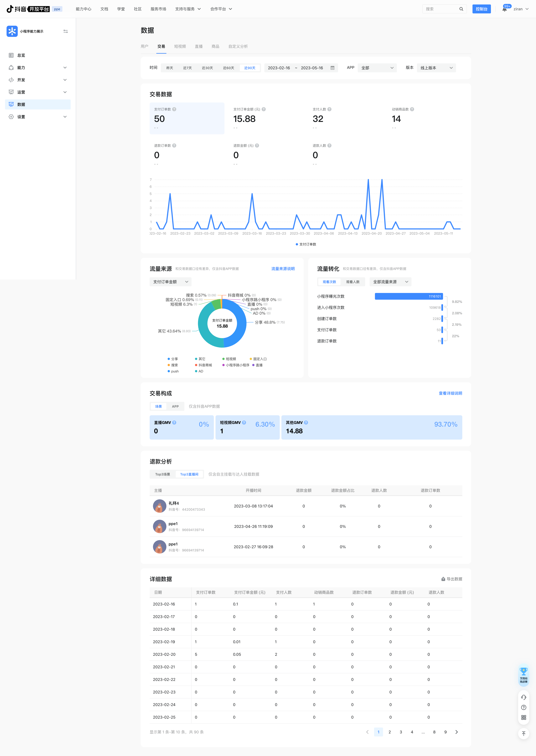This screenshot has width=536, height=756.
Task: Switch to the 商品 data tab
Action: tap(216, 46)
